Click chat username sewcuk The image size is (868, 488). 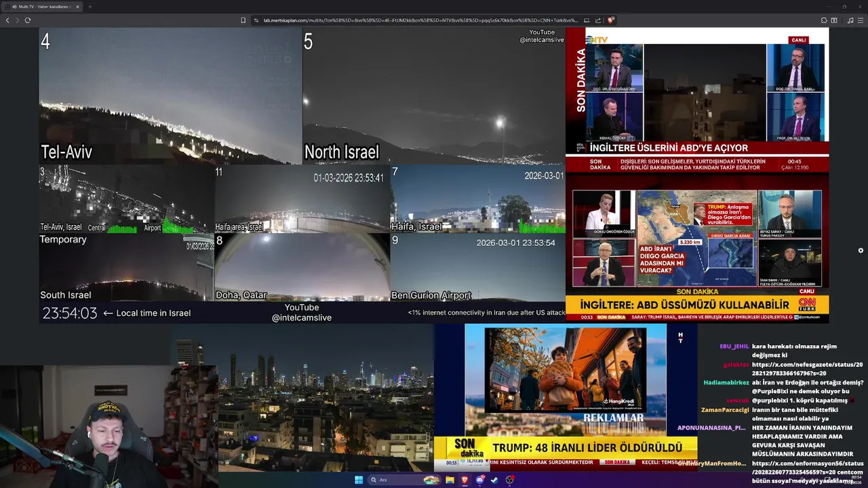coord(738,401)
